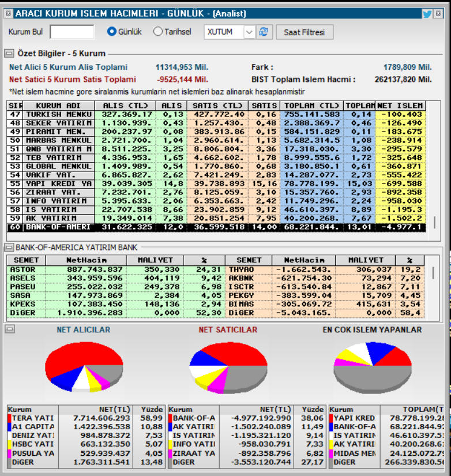Select the AK YATIRIM row
The image size is (451, 476).
tap(216, 218)
